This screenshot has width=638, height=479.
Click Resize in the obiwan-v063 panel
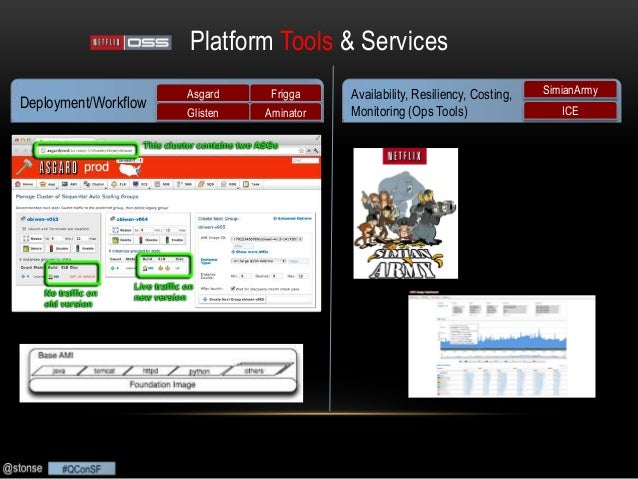[33, 238]
